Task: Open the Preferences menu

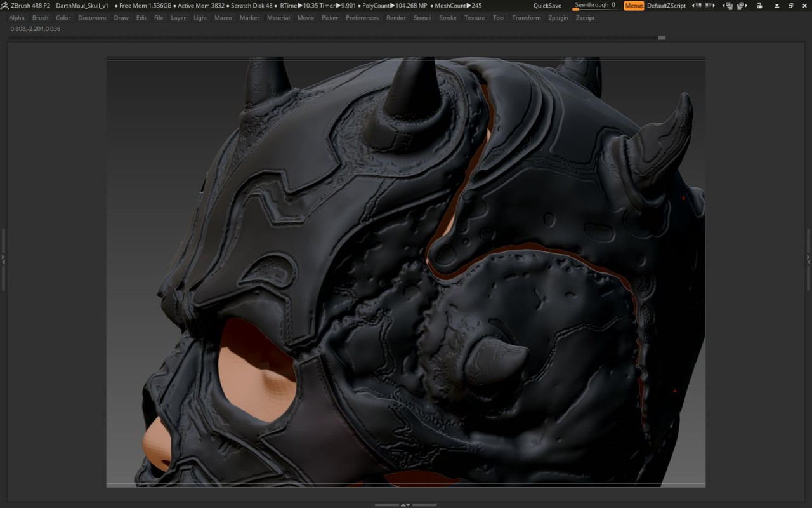Action: pos(362,18)
